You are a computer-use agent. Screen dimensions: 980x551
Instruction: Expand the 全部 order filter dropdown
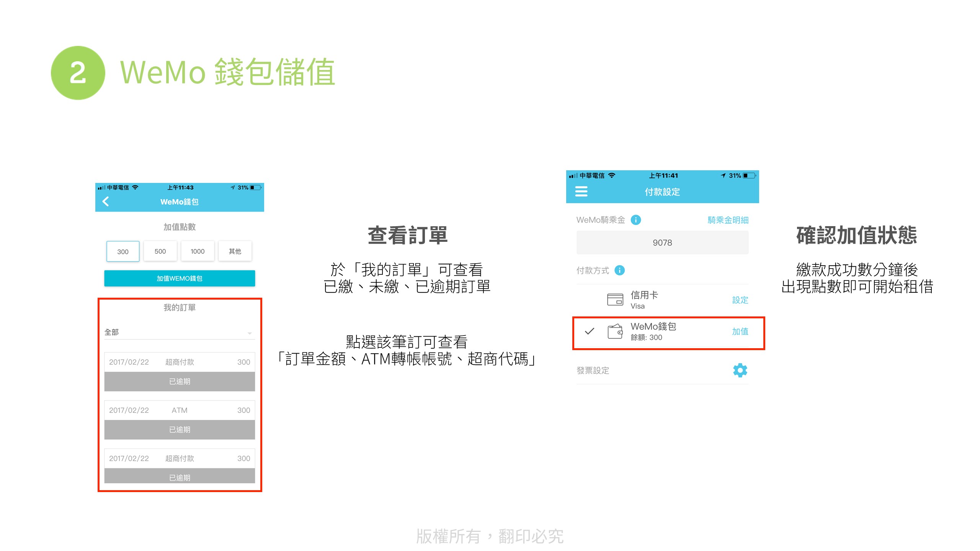point(180,332)
